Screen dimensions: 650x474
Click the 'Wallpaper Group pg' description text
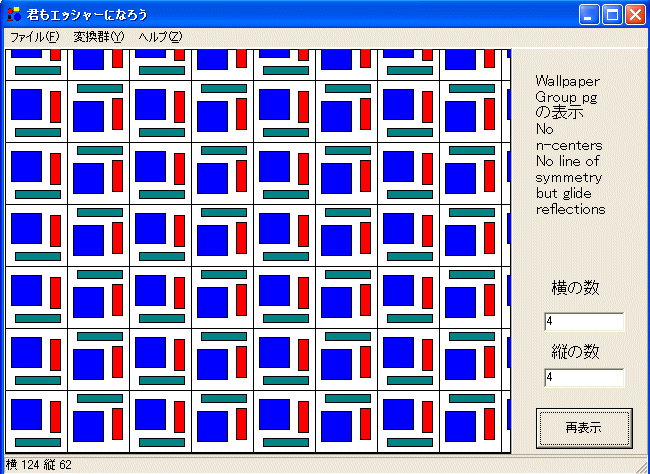coord(567,89)
